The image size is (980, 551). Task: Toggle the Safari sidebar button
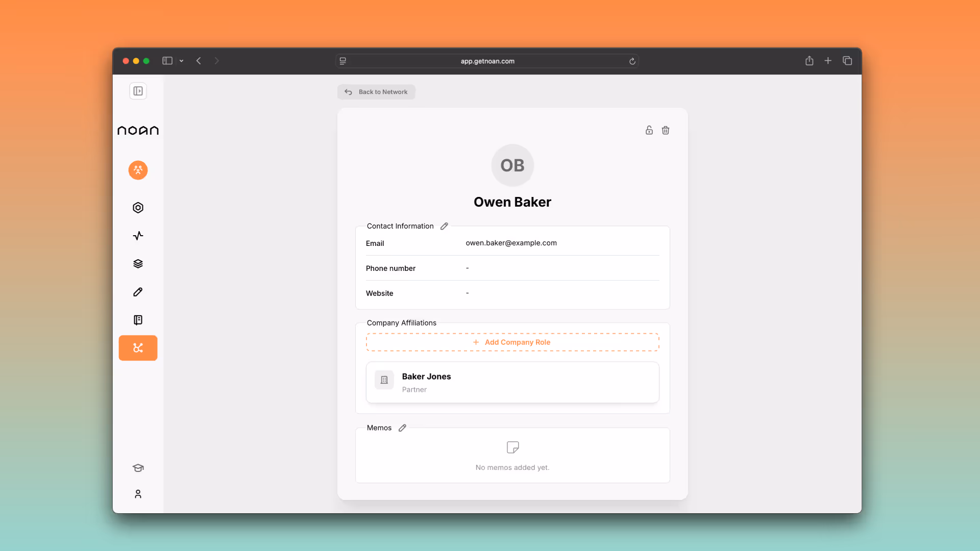coord(167,61)
